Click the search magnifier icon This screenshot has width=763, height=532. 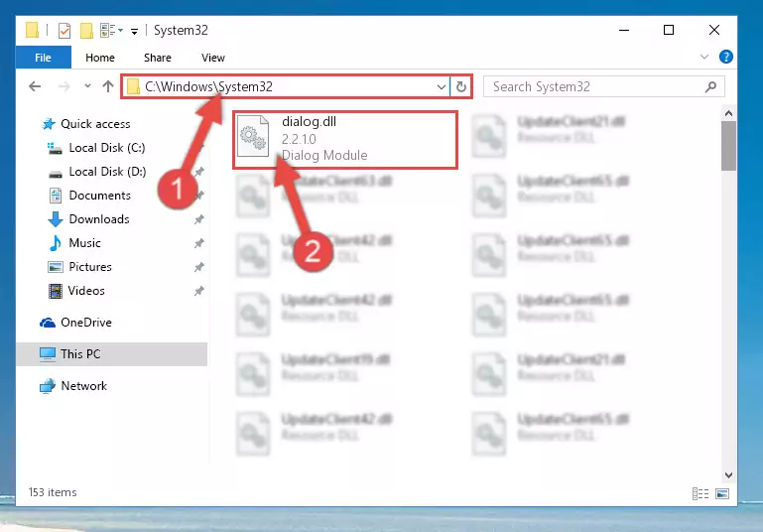coord(710,86)
